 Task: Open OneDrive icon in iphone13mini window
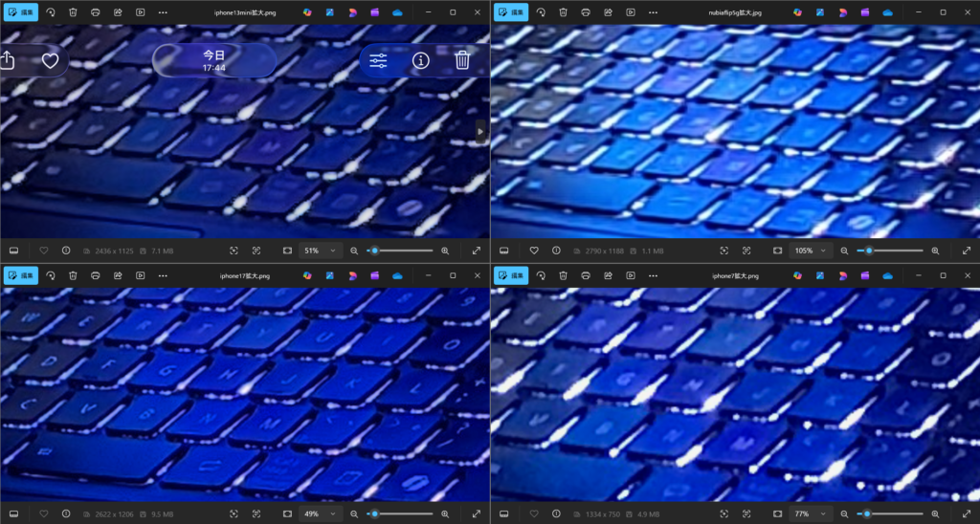[x=397, y=12]
